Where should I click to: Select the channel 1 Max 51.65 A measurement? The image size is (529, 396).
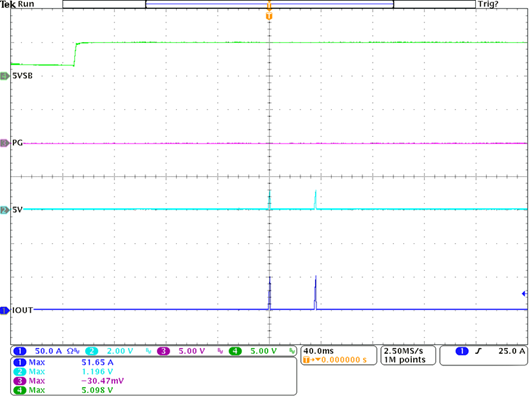(63, 363)
